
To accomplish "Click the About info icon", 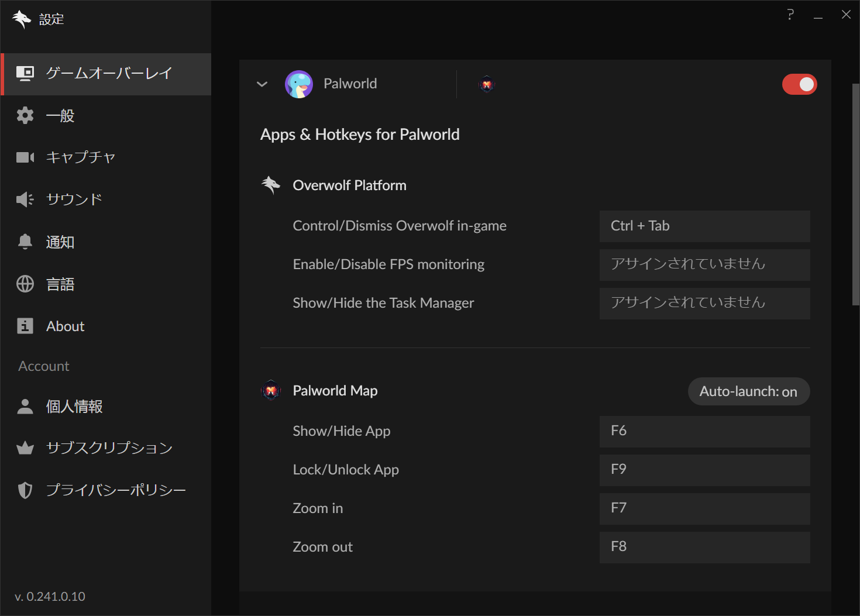I will (x=25, y=326).
